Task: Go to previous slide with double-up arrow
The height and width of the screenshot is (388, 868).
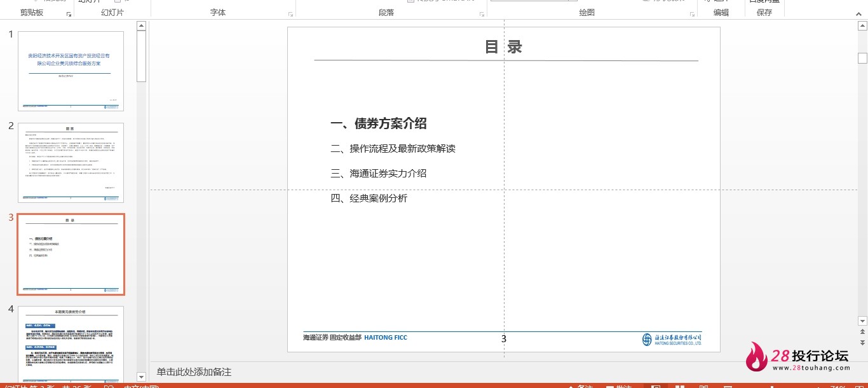Action: (x=862, y=332)
